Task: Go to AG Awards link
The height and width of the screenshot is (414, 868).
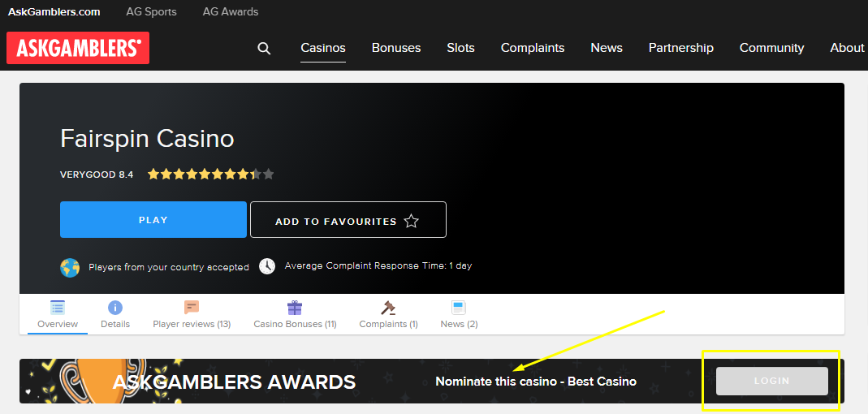Action: coord(231,11)
